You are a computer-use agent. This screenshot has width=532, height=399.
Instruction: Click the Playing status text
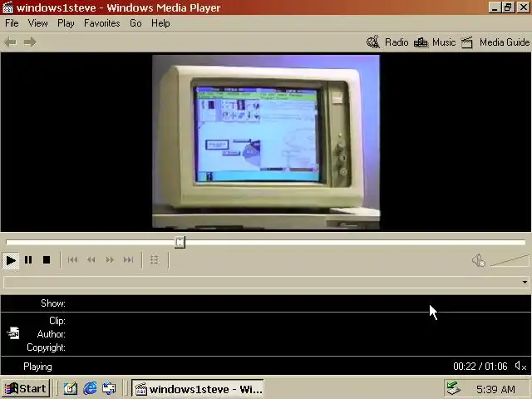pos(37,367)
